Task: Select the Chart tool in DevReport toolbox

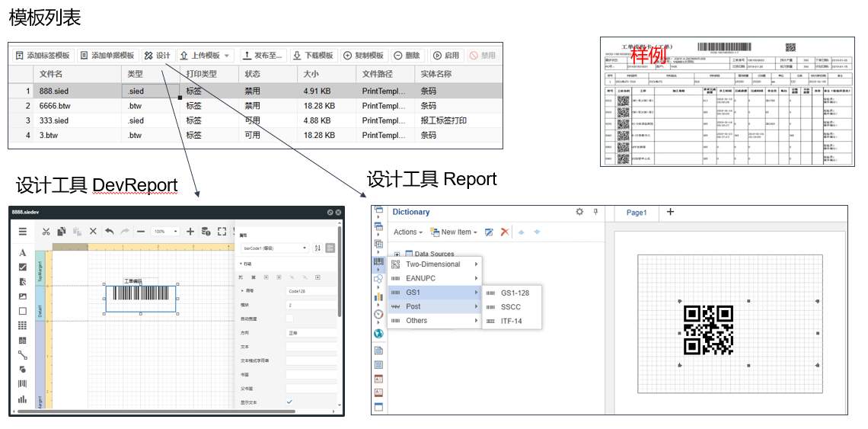Action: click(23, 399)
